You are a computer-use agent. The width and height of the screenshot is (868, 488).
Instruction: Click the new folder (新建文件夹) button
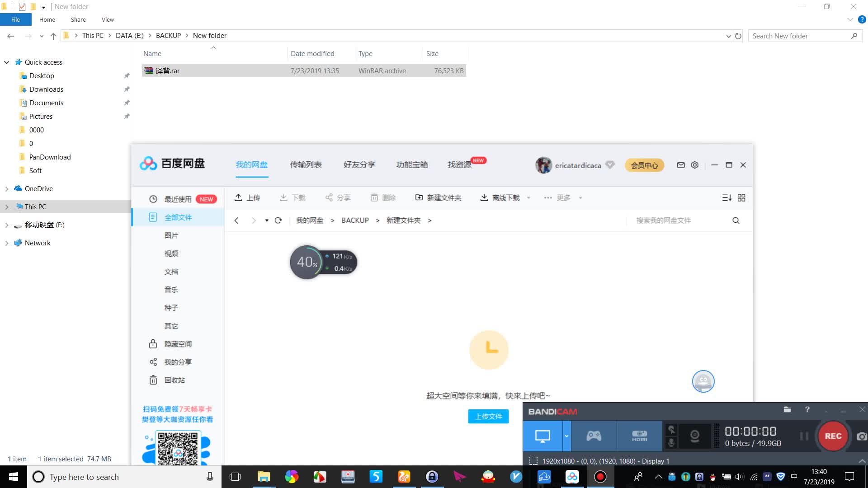click(438, 197)
